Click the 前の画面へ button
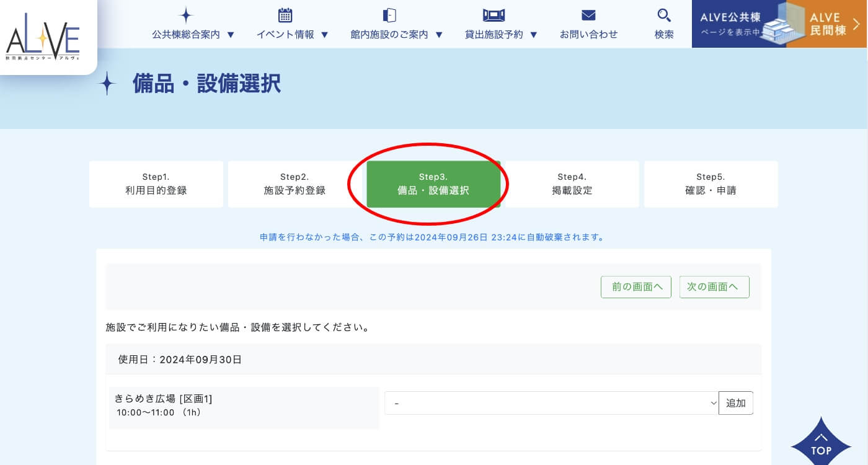Image resolution: width=868 pixels, height=465 pixels. pyautogui.click(x=636, y=287)
